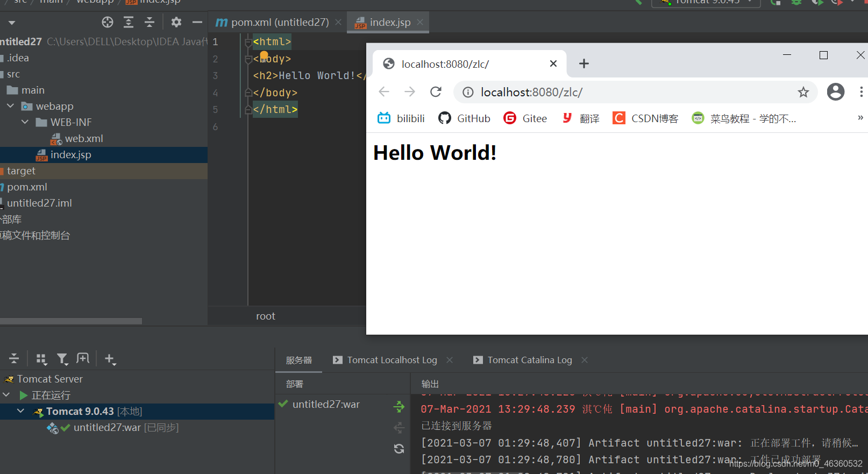Open GitHub bookmark
The image size is (868, 474).
[465, 118]
